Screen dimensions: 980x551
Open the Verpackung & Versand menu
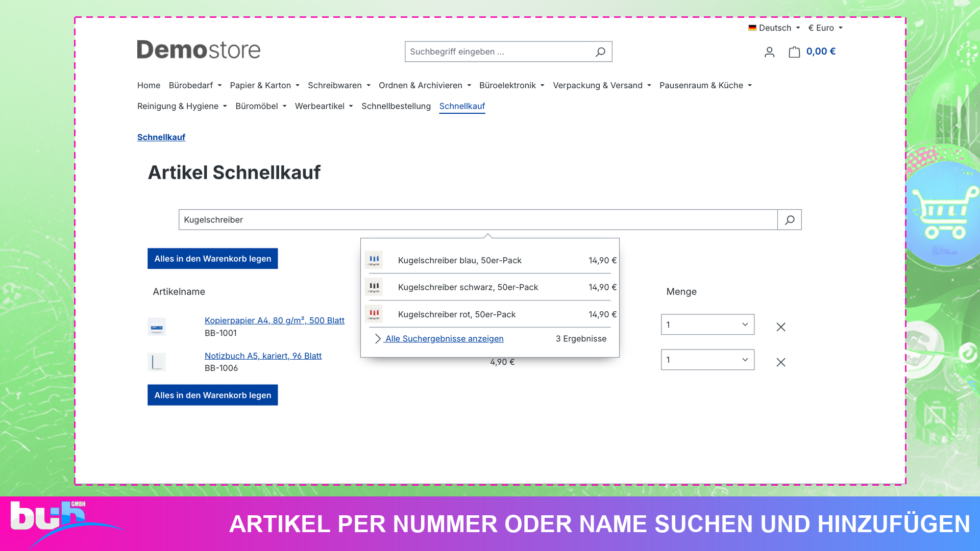click(x=602, y=85)
